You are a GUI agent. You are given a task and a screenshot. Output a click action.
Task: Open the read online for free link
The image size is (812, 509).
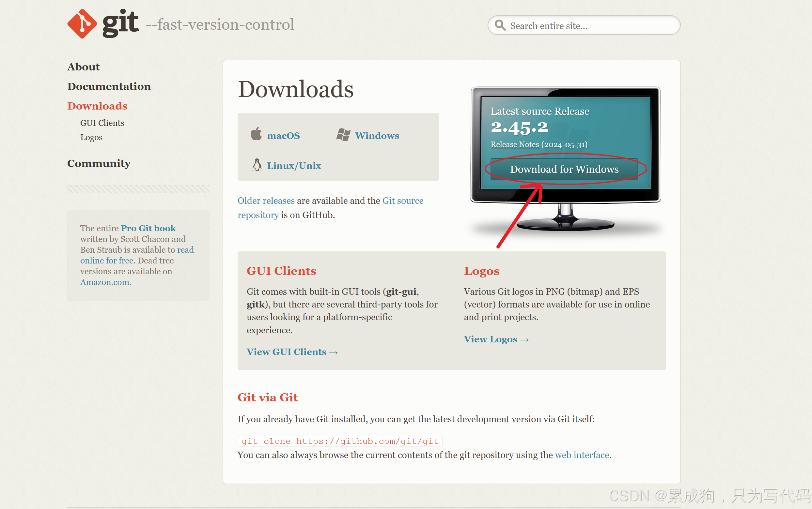click(x=137, y=255)
